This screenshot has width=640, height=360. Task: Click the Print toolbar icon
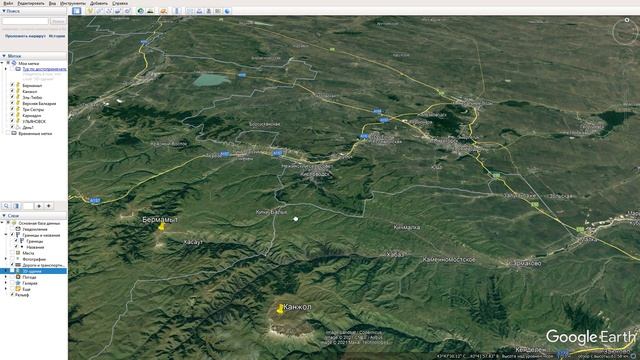click(x=200, y=11)
